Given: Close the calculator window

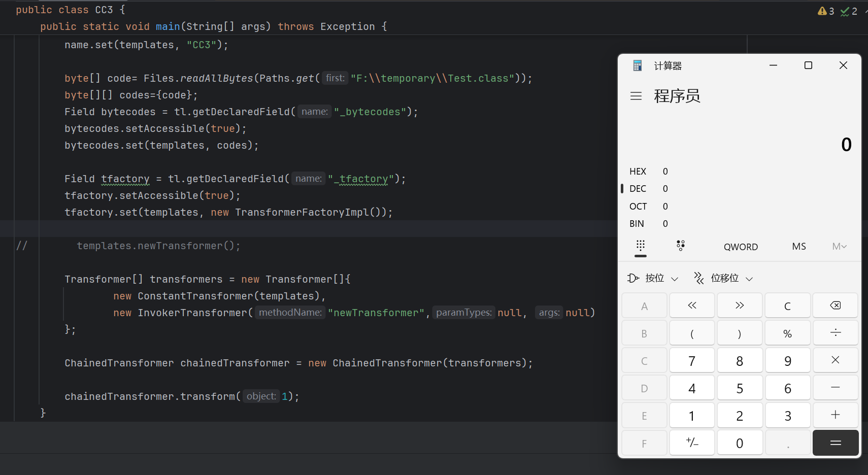Looking at the screenshot, I should [x=843, y=65].
